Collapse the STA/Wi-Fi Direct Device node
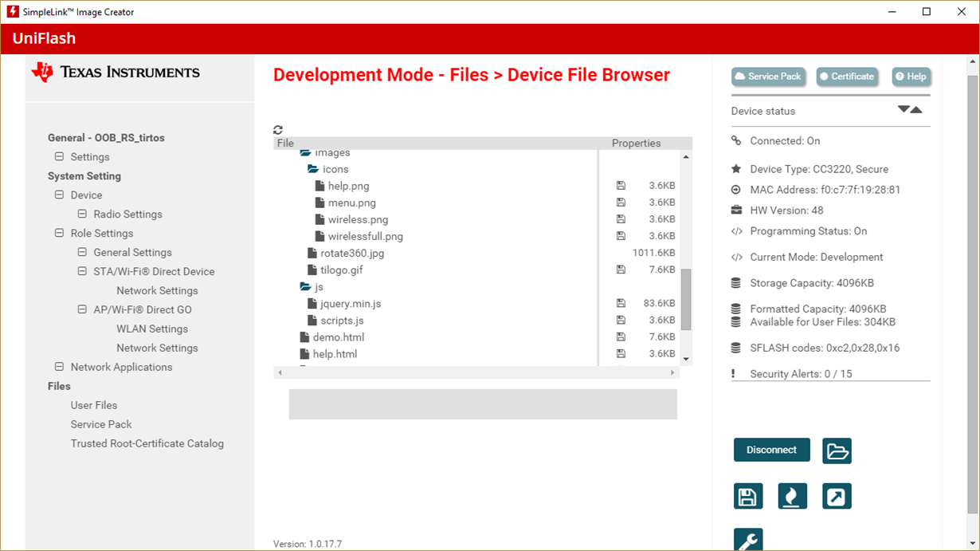 point(82,271)
